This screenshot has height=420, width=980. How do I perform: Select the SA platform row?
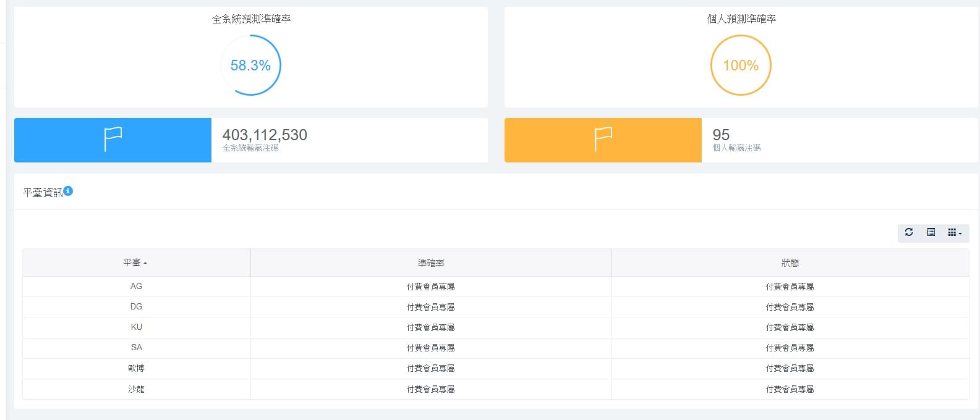[x=496, y=348]
